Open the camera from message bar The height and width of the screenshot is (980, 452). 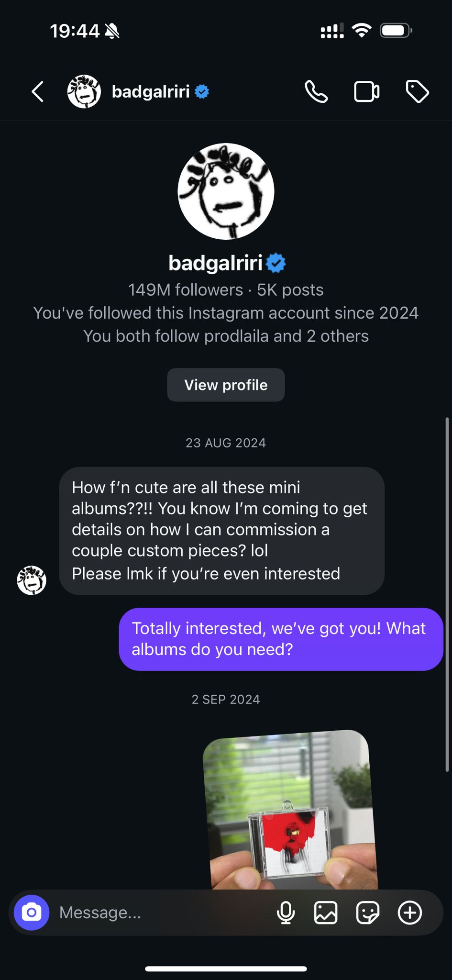tap(32, 913)
